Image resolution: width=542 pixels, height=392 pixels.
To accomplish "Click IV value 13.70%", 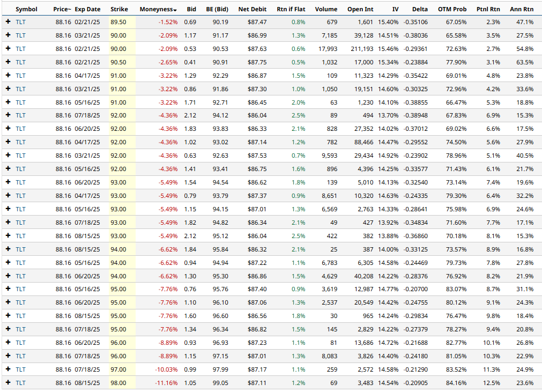I will (x=388, y=115).
